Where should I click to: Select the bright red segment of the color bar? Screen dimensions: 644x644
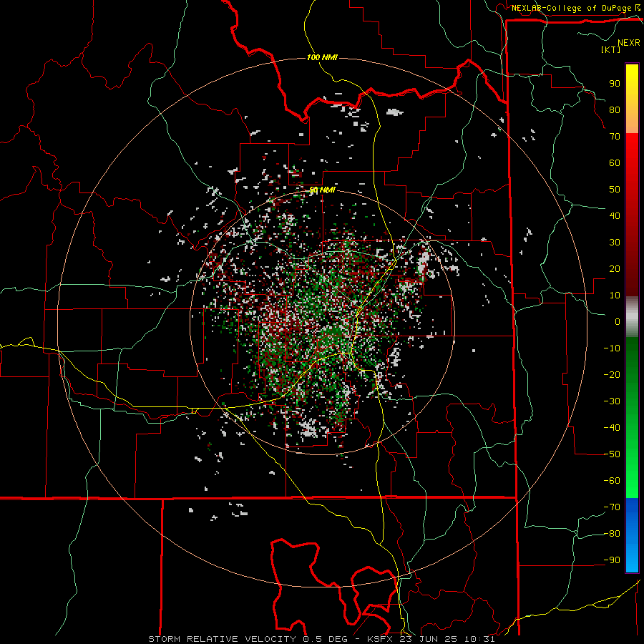point(632,215)
